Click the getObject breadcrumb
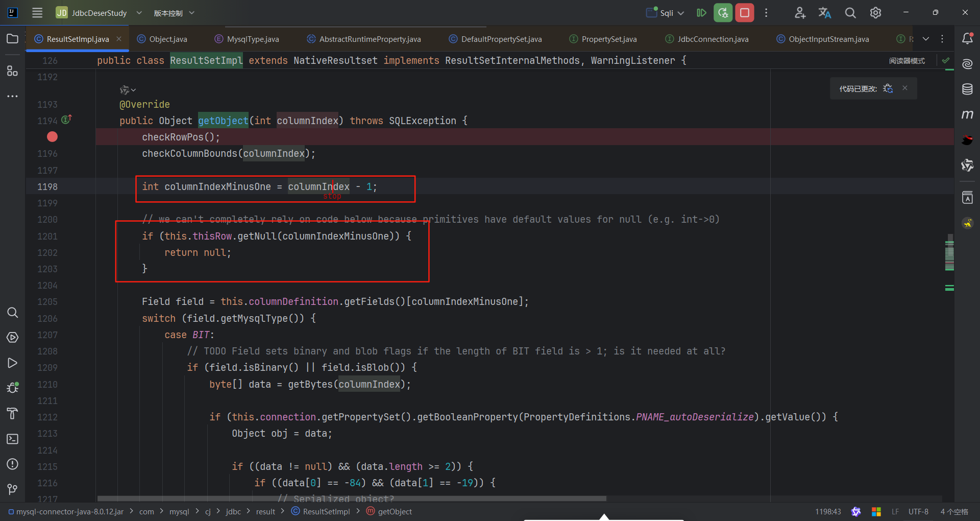The width and height of the screenshot is (980, 521). pos(389,512)
